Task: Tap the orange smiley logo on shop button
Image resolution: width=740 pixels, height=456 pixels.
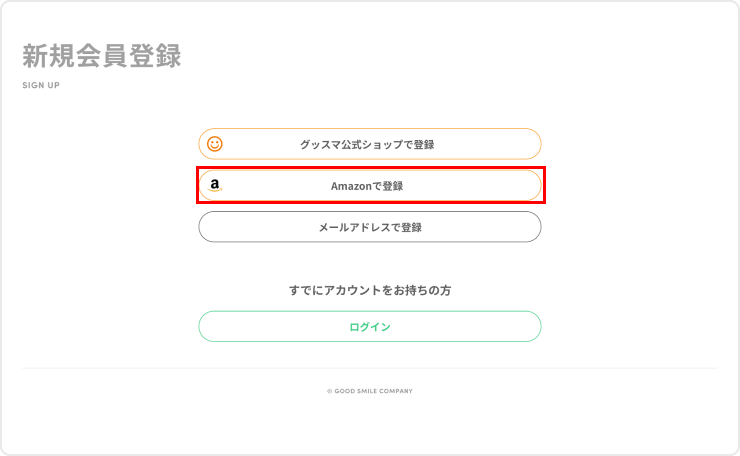Action: [215, 144]
